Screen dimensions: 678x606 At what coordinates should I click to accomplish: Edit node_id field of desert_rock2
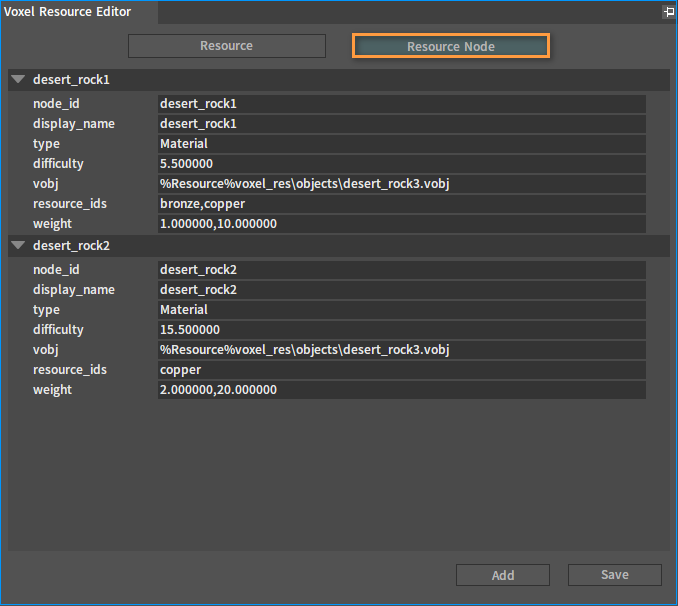402,270
